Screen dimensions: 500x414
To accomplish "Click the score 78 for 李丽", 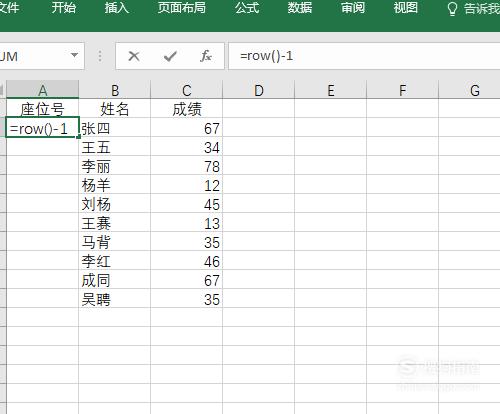I will (x=187, y=165).
